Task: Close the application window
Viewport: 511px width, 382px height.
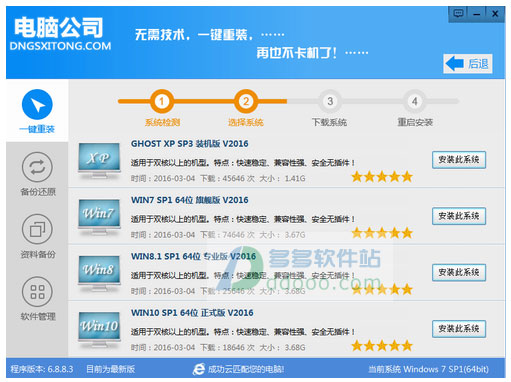Action: click(x=495, y=14)
